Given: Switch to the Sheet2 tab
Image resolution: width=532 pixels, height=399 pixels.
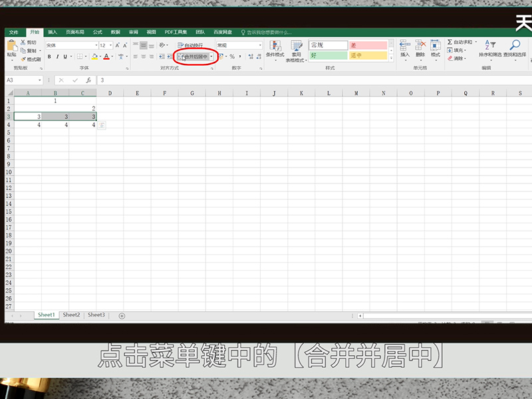Looking at the screenshot, I should tap(71, 315).
